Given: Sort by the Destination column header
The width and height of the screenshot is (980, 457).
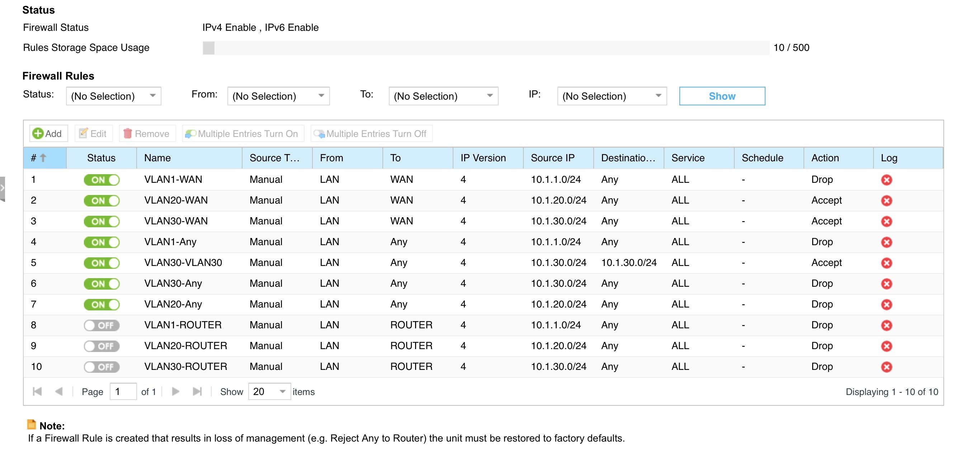Looking at the screenshot, I should pos(628,158).
